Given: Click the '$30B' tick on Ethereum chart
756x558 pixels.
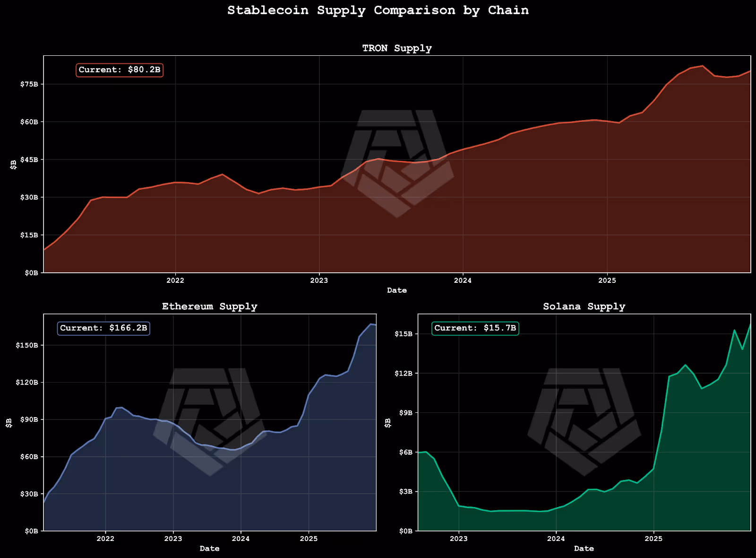Looking at the screenshot, I should [29, 494].
